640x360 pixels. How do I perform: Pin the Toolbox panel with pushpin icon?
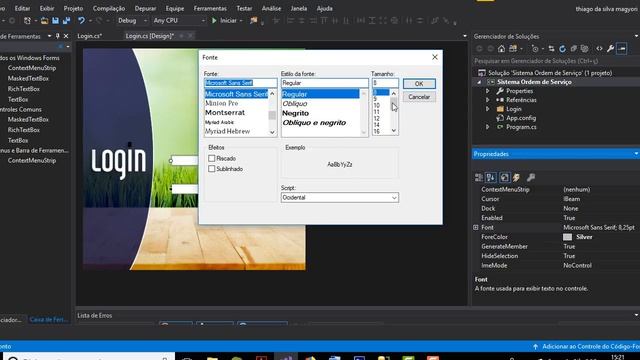pyautogui.click(x=58, y=36)
